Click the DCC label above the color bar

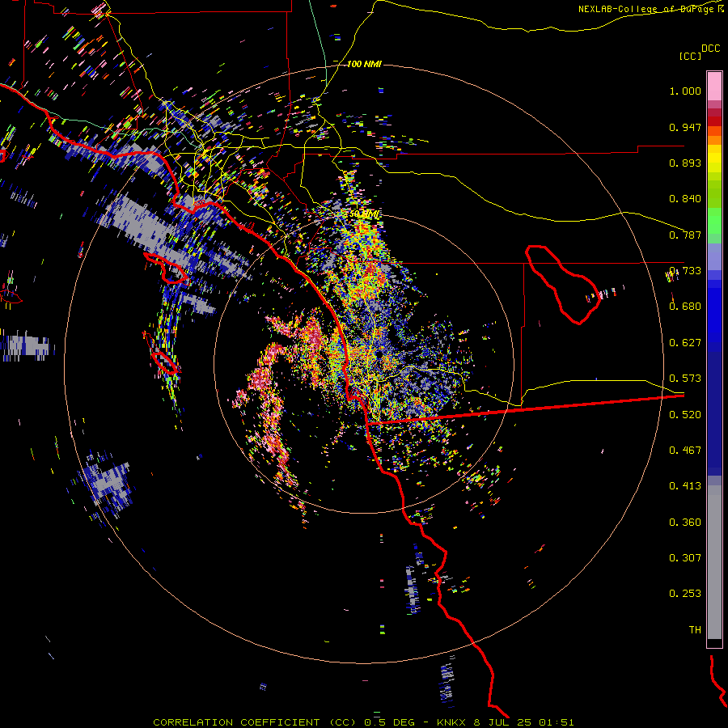(x=710, y=49)
